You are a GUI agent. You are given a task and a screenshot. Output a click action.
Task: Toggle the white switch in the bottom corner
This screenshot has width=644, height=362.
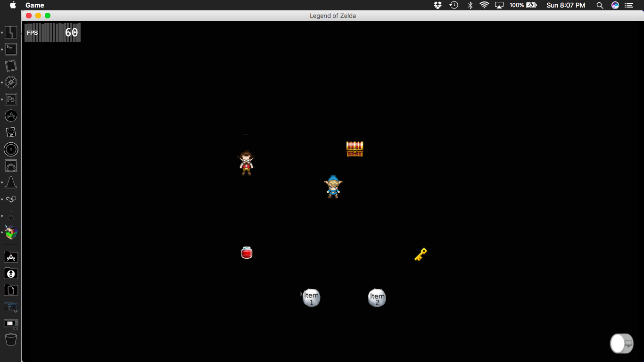622,343
